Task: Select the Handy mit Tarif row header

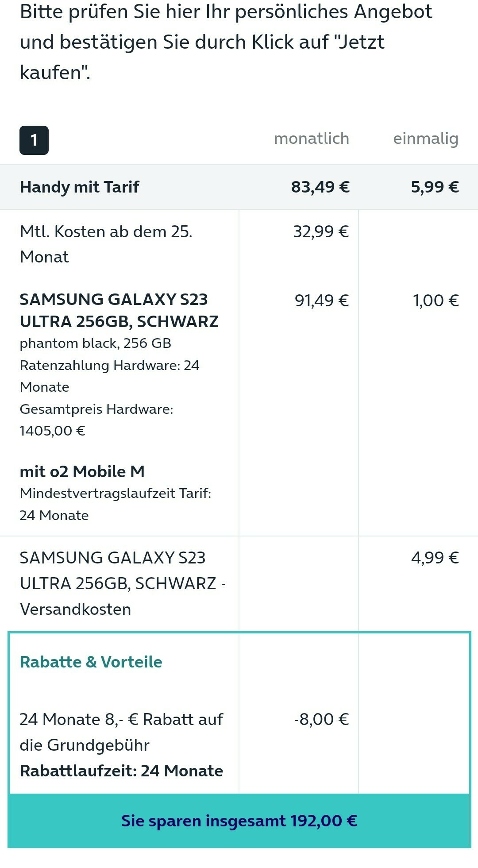Action: coord(79,187)
